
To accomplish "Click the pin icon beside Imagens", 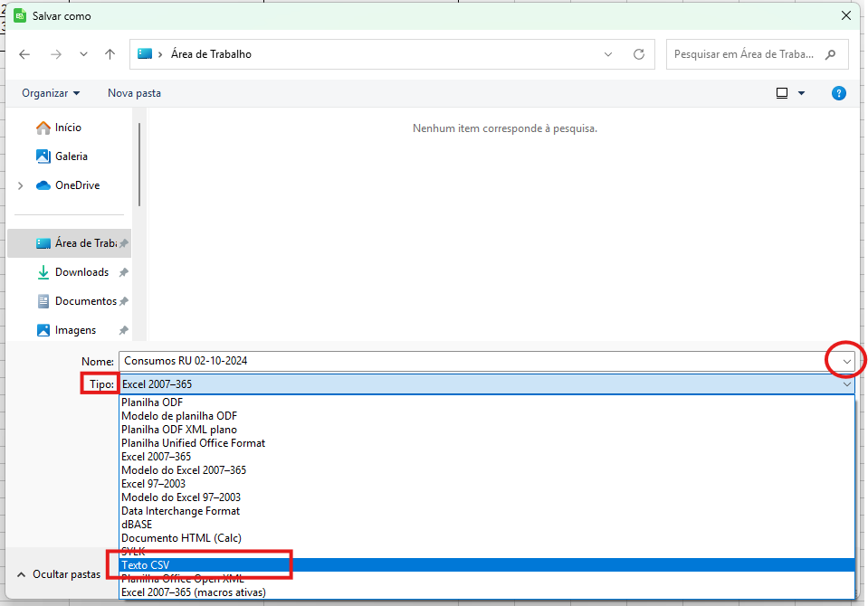I will click(x=123, y=330).
